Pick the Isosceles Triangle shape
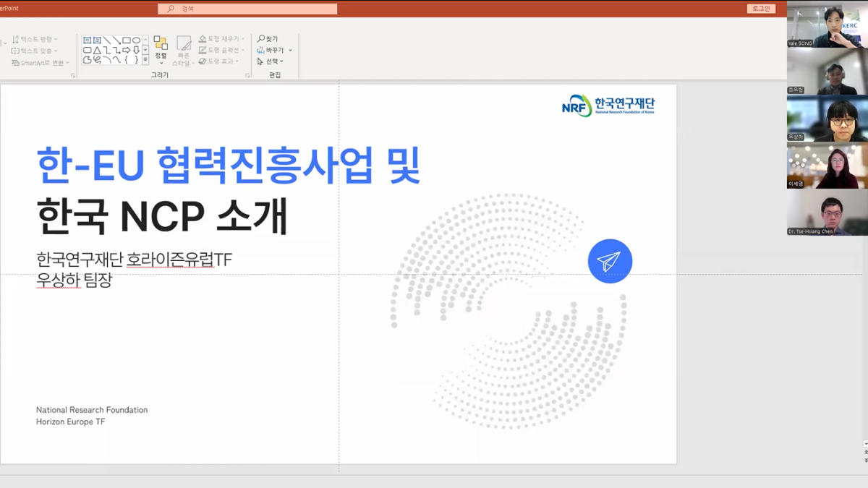868x488 pixels. pyautogui.click(x=97, y=51)
